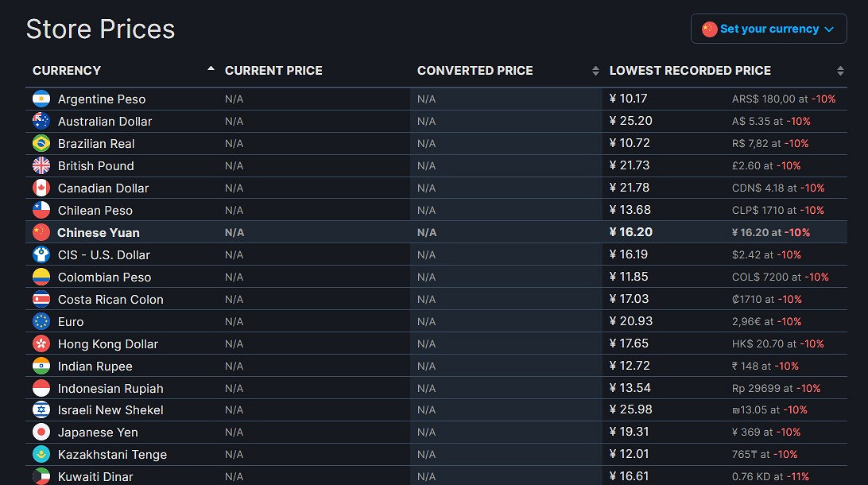Select the highlighted Chinese Yuan row
This screenshot has height=485, width=868.
pyautogui.click(x=99, y=232)
